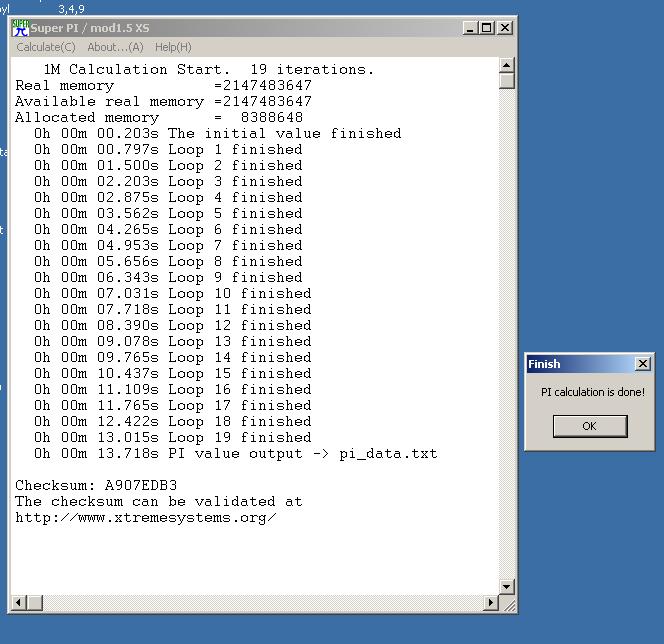Click the vertical scrollbar thumb

click(x=506, y=81)
